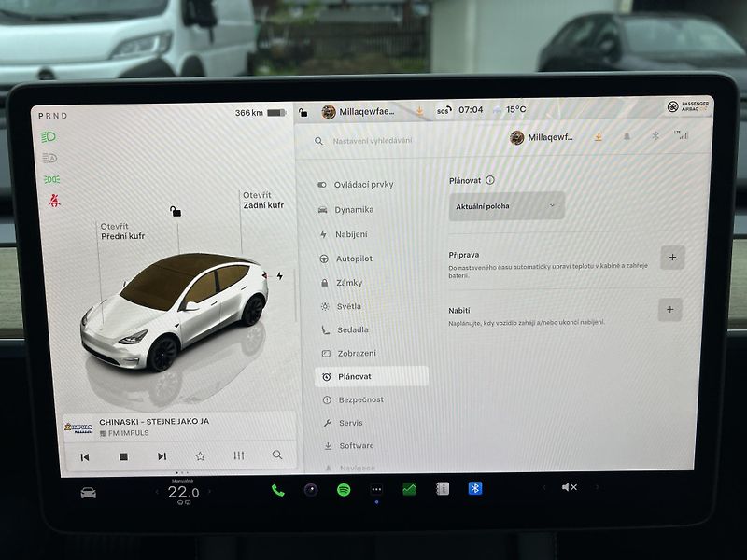Open the Software menu item
The image size is (747, 560).
[349, 446]
